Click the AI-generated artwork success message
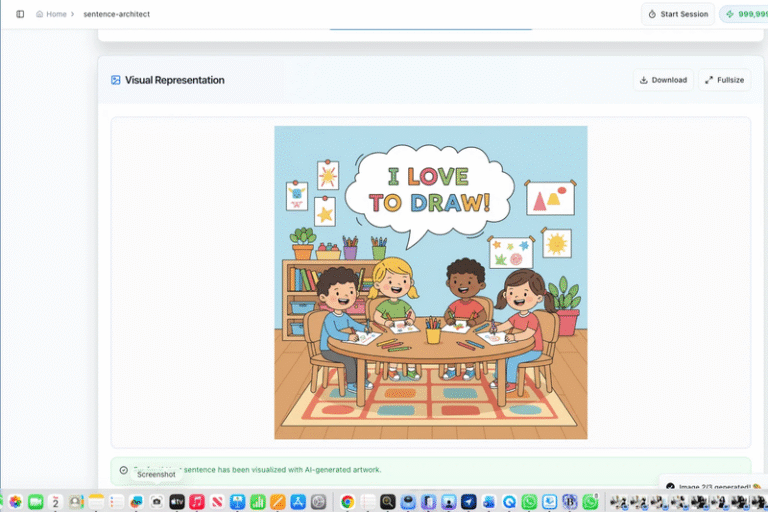768x512 pixels. [x=431, y=470]
